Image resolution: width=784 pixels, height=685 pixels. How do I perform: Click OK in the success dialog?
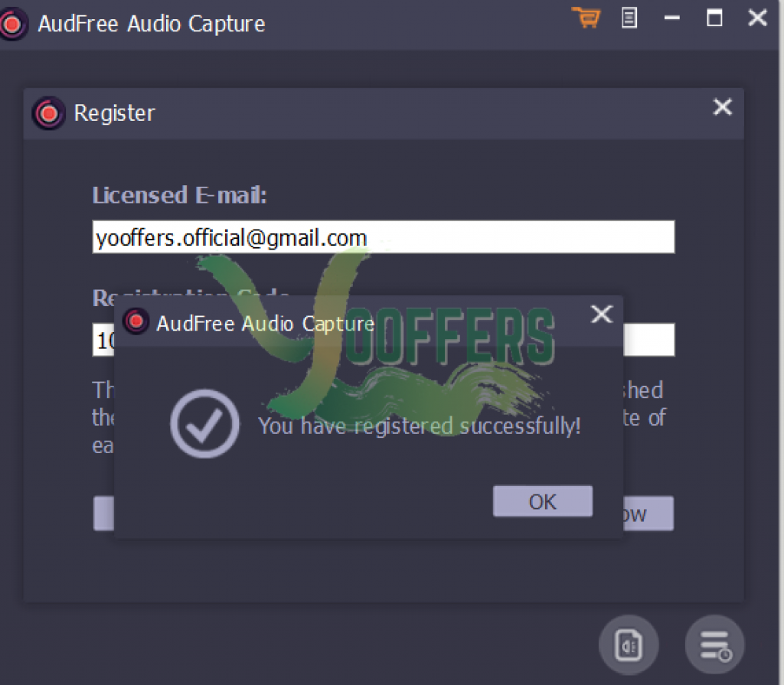543,501
